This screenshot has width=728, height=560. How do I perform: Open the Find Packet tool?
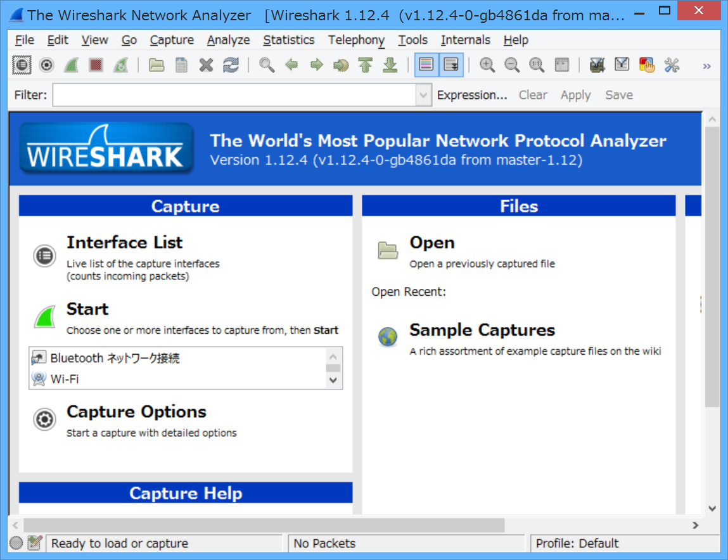(x=266, y=65)
